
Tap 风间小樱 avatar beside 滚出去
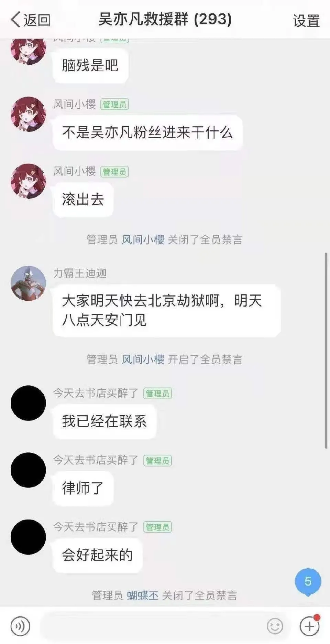pyautogui.click(x=28, y=181)
